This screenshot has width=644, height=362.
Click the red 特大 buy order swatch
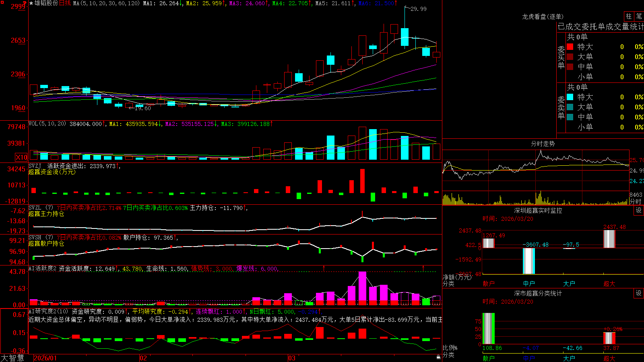[570, 47]
